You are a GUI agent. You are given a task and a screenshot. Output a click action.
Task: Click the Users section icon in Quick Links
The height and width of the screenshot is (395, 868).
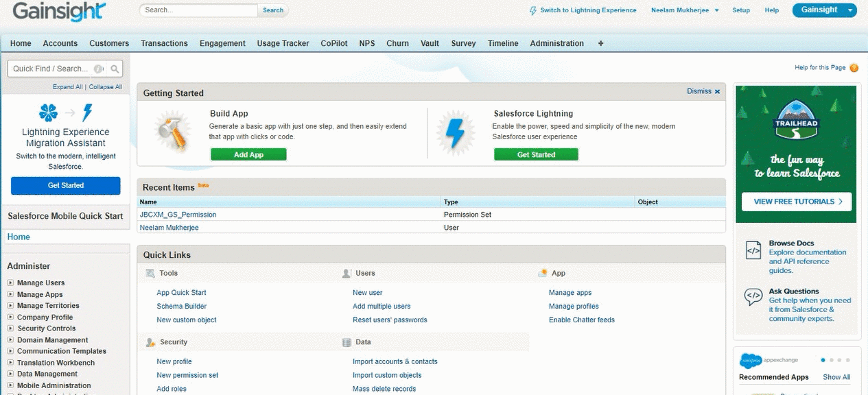tap(347, 273)
